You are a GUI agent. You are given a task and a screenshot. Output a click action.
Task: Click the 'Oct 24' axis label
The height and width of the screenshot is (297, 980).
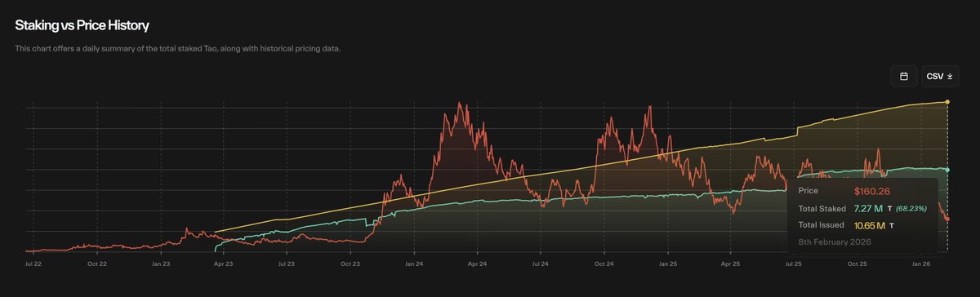coord(604,264)
